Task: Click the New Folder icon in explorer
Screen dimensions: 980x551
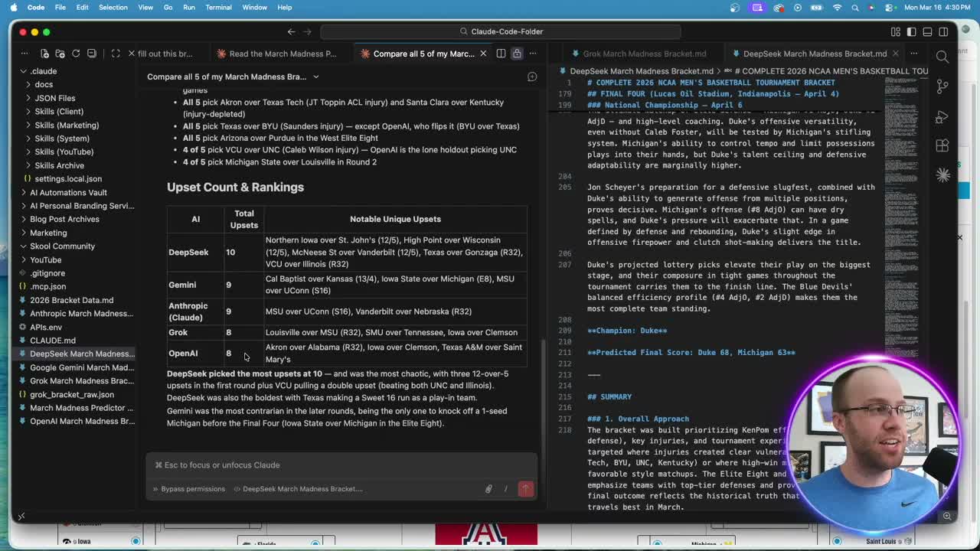Action: pos(60,54)
